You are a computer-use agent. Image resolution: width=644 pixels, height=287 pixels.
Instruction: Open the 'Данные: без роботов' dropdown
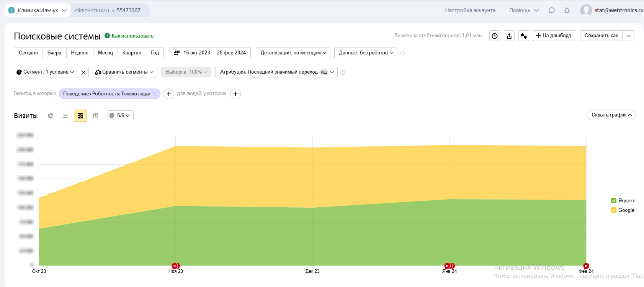(366, 53)
